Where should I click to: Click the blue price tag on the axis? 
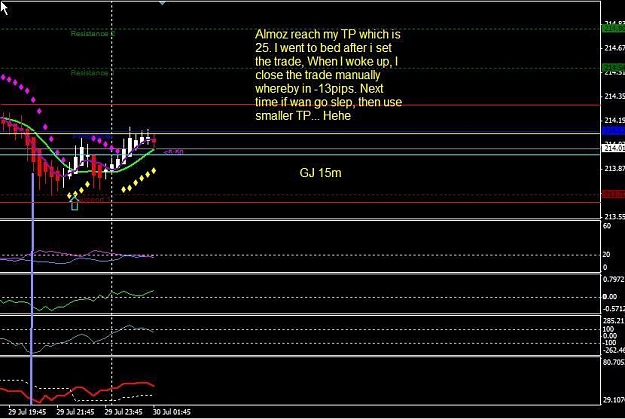click(613, 130)
